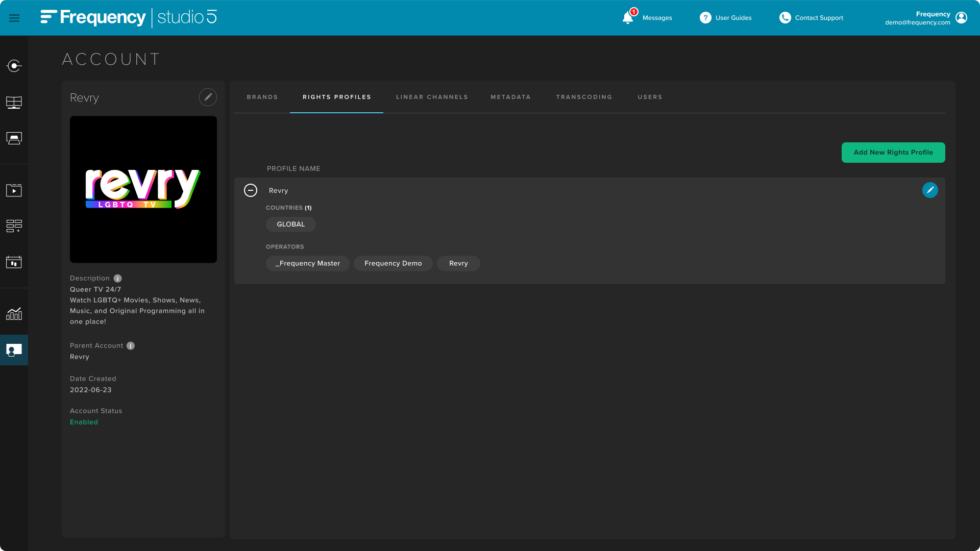The width and height of the screenshot is (980, 551).
Task: Collapse the Revry rights profile row
Action: pos(251,190)
